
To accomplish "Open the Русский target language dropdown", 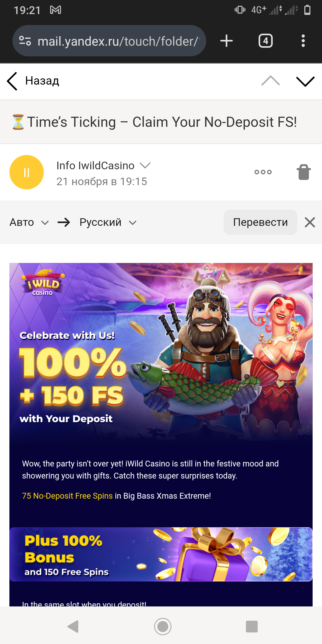I will 108,222.
